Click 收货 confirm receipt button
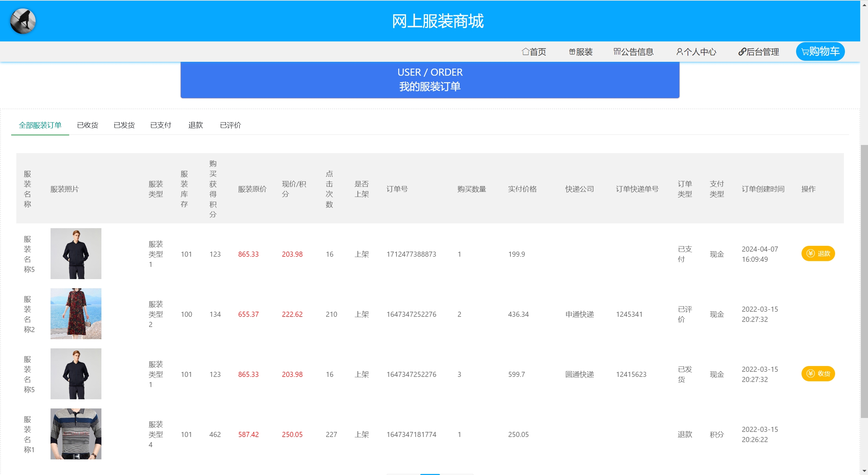The height and width of the screenshot is (475, 868). [818, 374]
